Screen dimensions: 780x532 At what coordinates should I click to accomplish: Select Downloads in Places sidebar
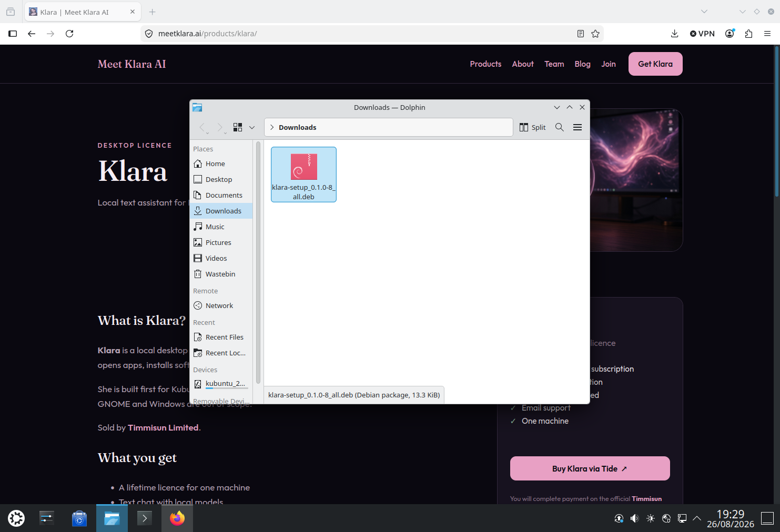click(221, 211)
